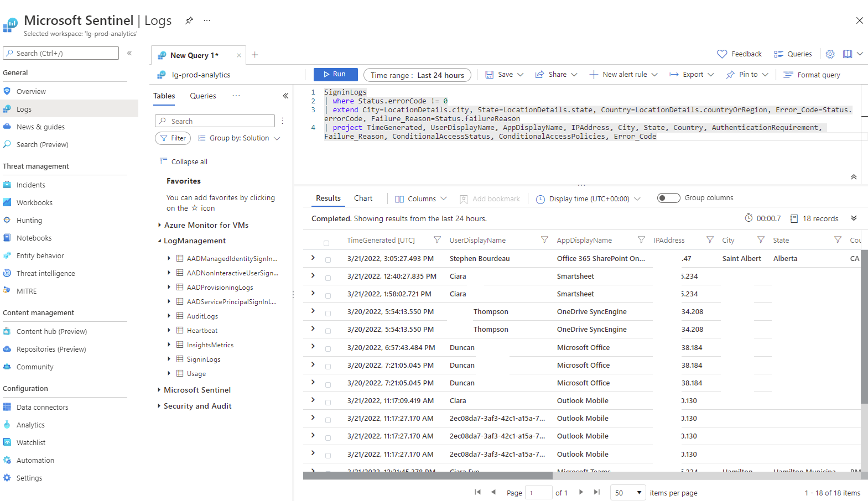The height and width of the screenshot is (501, 868).
Task: Filter the IPAddress column
Action: click(710, 239)
